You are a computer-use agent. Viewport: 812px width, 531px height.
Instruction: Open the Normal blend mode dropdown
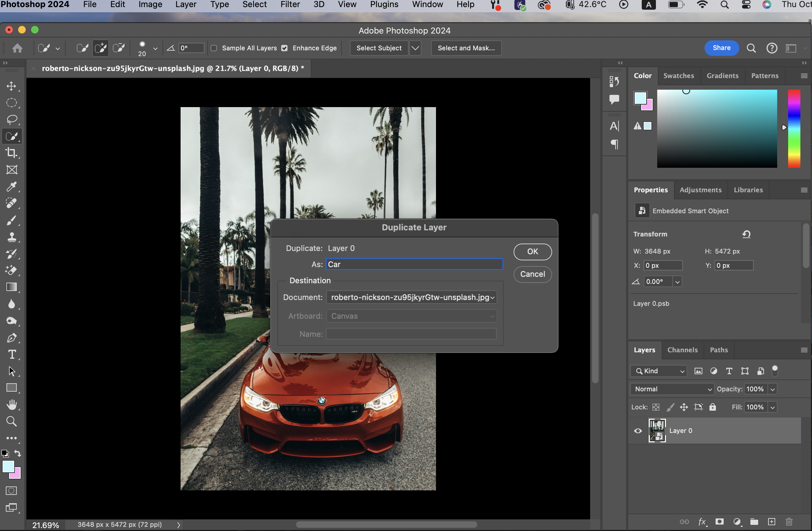[672, 389]
